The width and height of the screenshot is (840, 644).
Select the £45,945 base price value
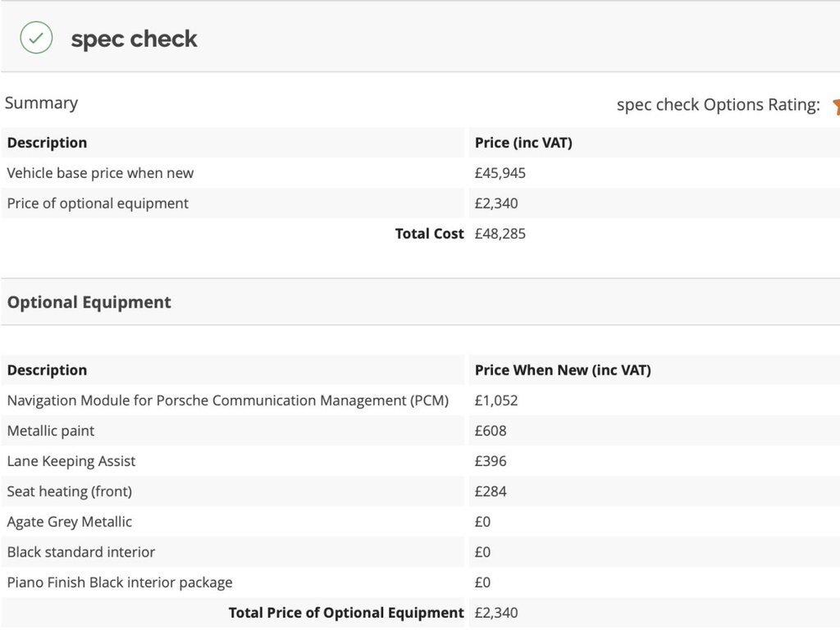pyautogui.click(x=500, y=173)
